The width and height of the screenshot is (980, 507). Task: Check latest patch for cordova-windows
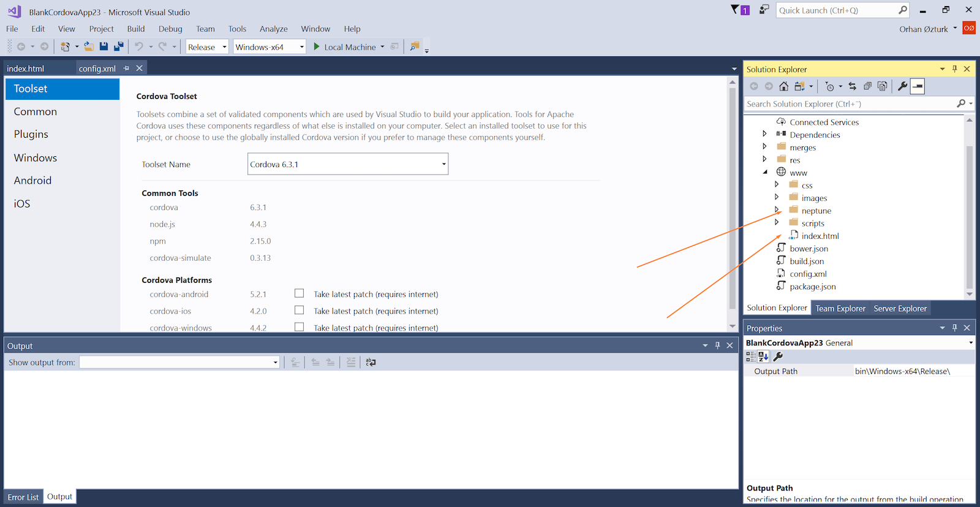coord(299,327)
